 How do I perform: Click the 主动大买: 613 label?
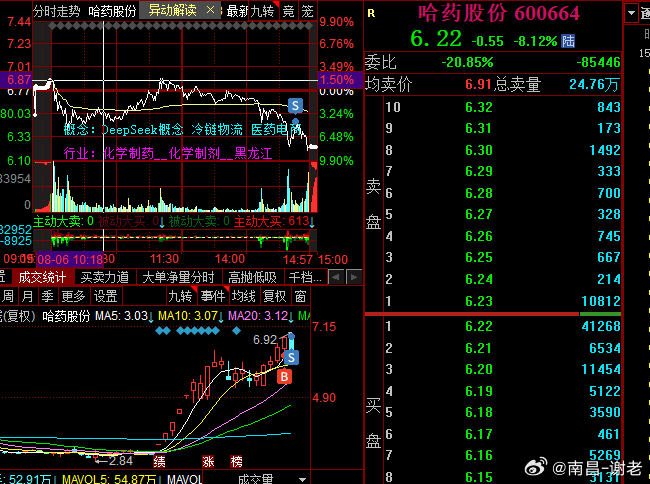[272, 221]
